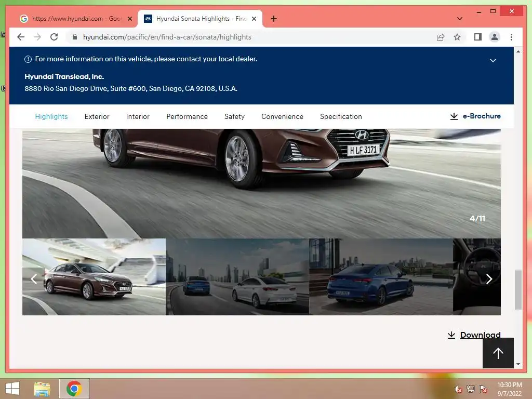Viewport: 532px width, 399px height.
Task: Collapse the local dealer info banner
Action: (493, 60)
